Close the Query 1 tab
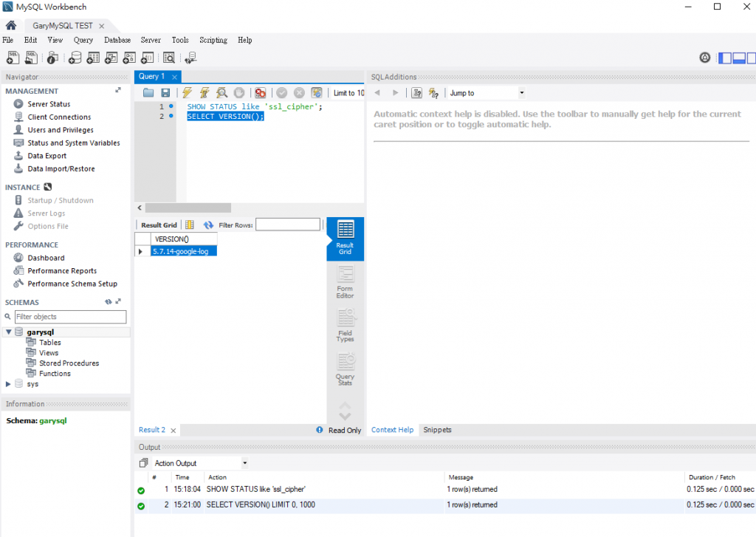The width and height of the screenshot is (756, 537). click(x=174, y=77)
